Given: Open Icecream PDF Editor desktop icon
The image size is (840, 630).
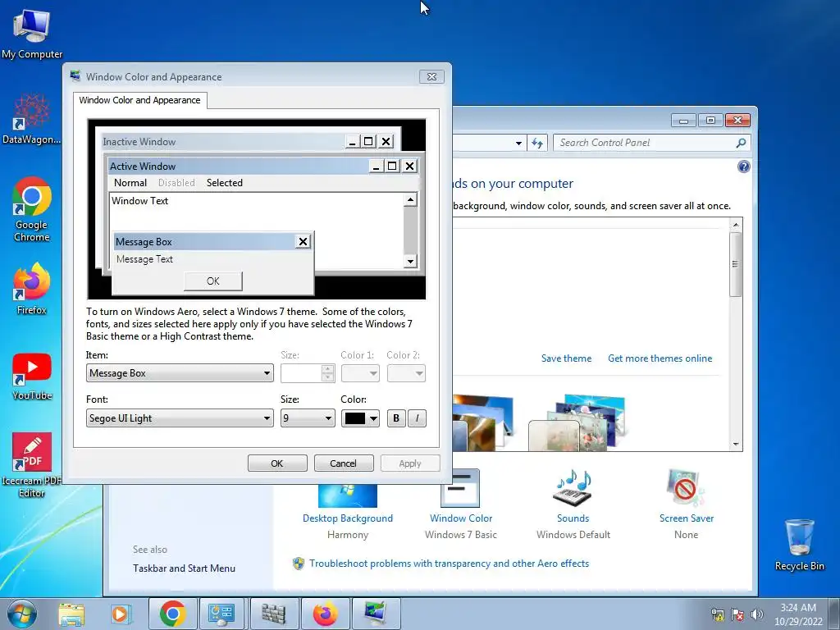Looking at the screenshot, I should click(32, 465).
